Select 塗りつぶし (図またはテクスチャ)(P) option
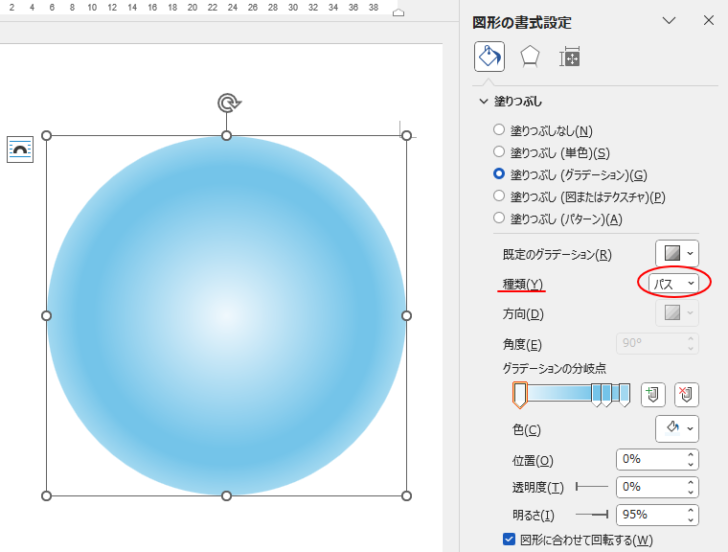This screenshot has height=552, width=728. [499, 196]
